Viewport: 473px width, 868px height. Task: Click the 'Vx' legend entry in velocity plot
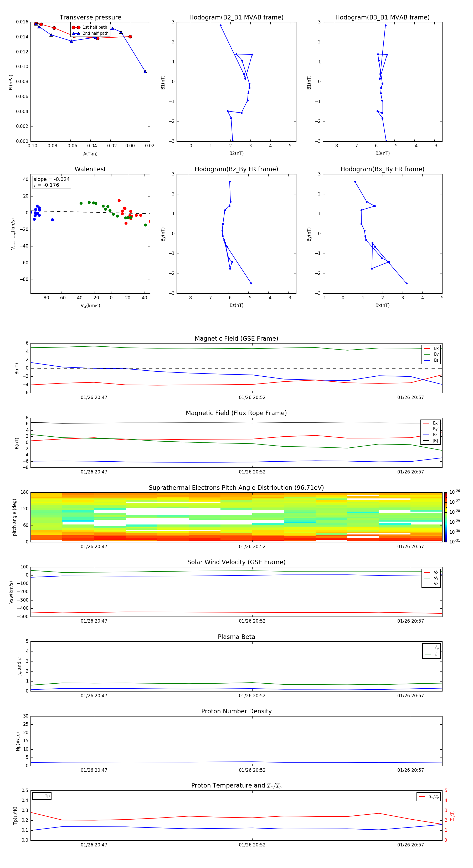(431, 572)
